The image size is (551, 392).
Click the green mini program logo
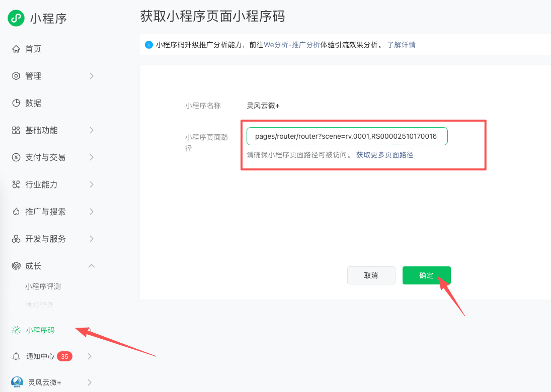click(16, 18)
